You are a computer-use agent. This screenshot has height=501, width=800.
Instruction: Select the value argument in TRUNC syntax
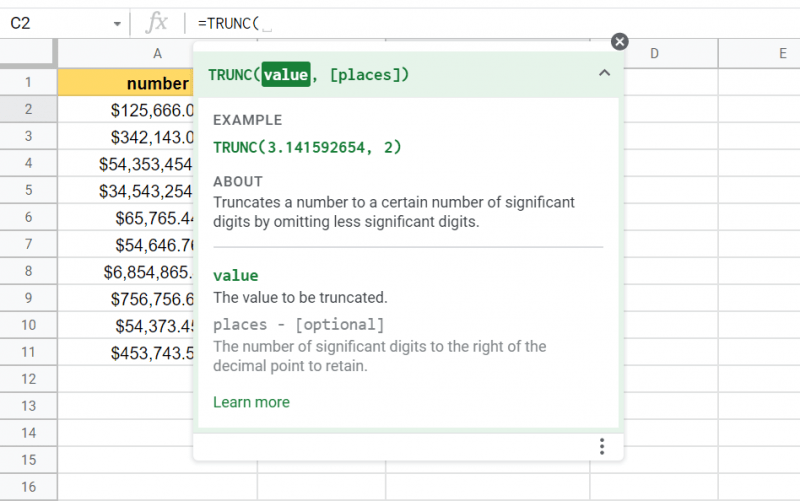pos(286,74)
